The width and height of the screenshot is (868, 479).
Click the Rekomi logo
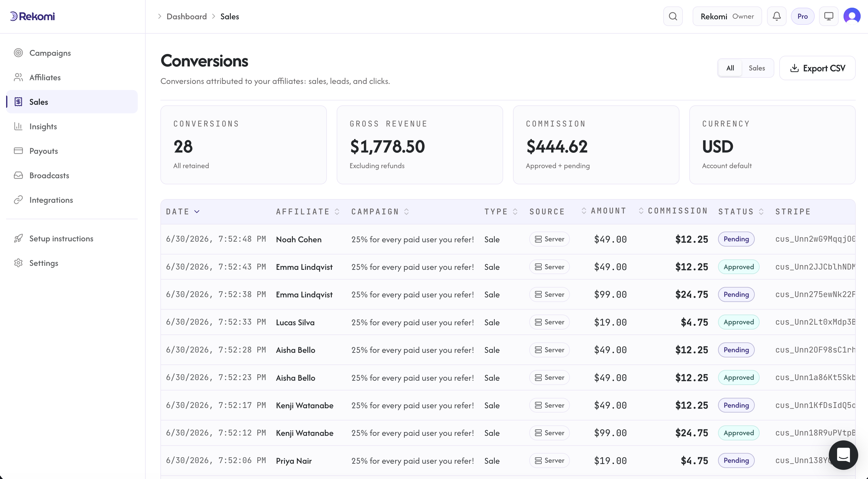pos(32,16)
